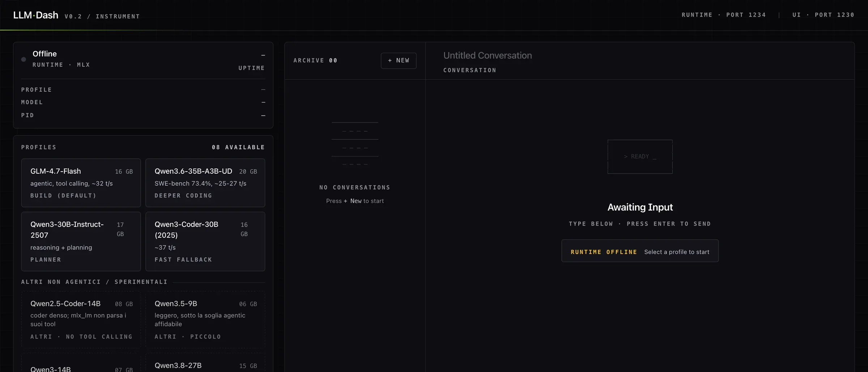Click the V0.2 / INSTRUMENT version label

(102, 16)
